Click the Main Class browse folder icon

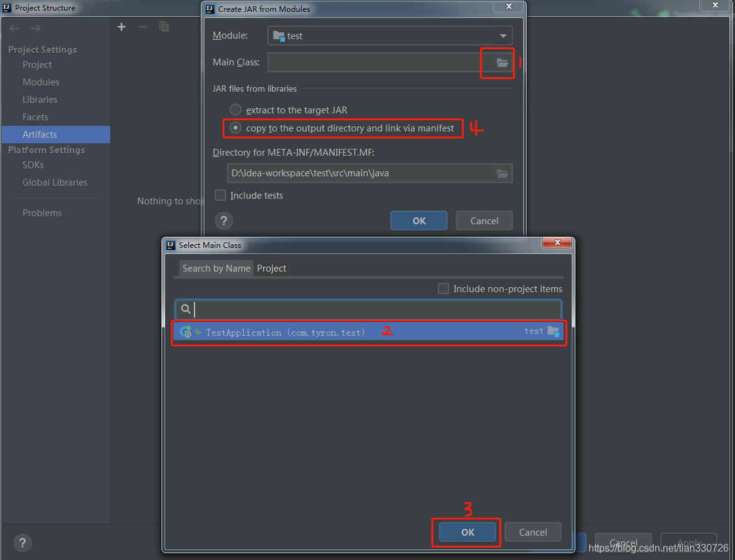tap(502, 62)
